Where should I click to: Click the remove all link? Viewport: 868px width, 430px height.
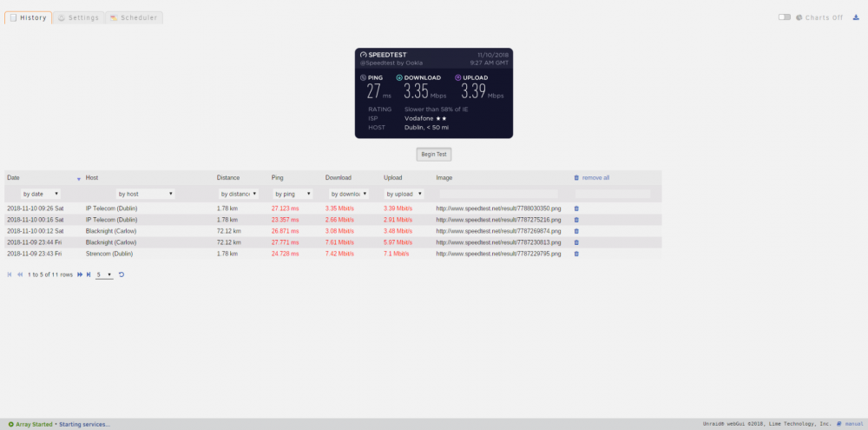point(595,178)
